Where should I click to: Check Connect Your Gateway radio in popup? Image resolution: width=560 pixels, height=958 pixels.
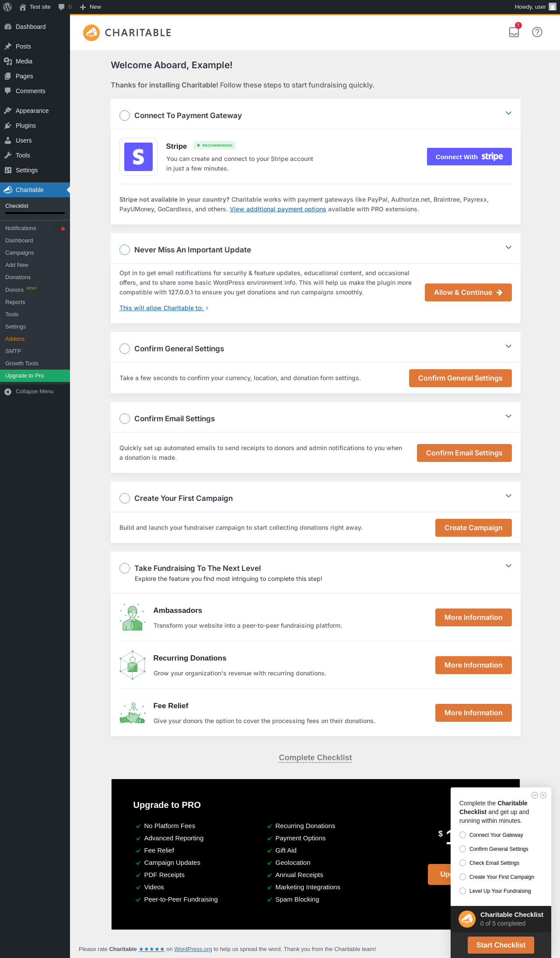click(463, 835)
